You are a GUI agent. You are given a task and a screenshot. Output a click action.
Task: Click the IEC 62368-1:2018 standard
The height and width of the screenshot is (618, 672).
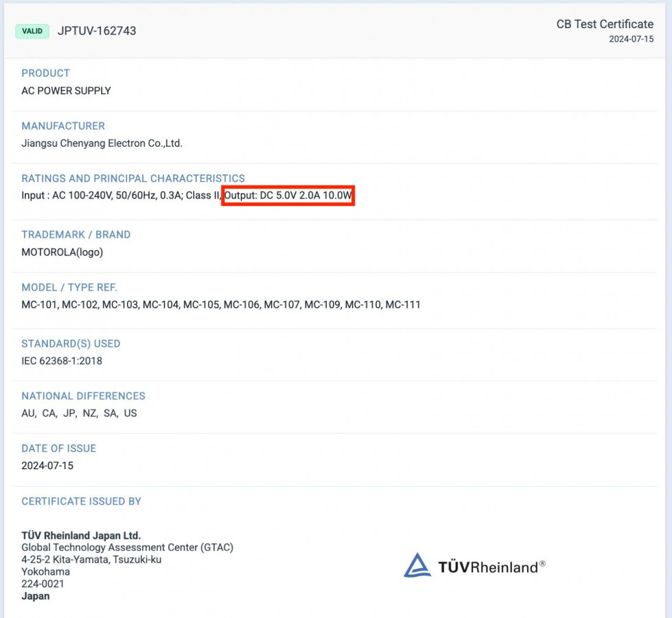[x=62, y=360]
